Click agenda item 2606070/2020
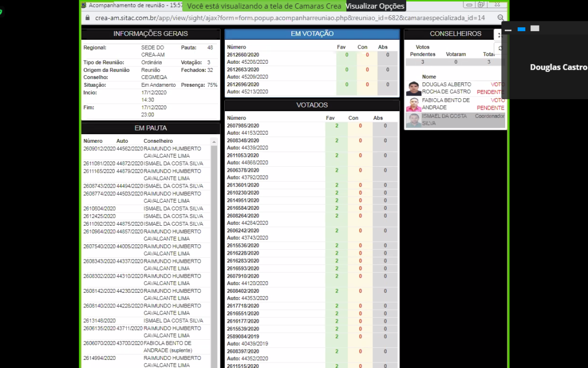The width and height of the screenshot is (588, 368). pyautogui.click(x=100, y=343)
